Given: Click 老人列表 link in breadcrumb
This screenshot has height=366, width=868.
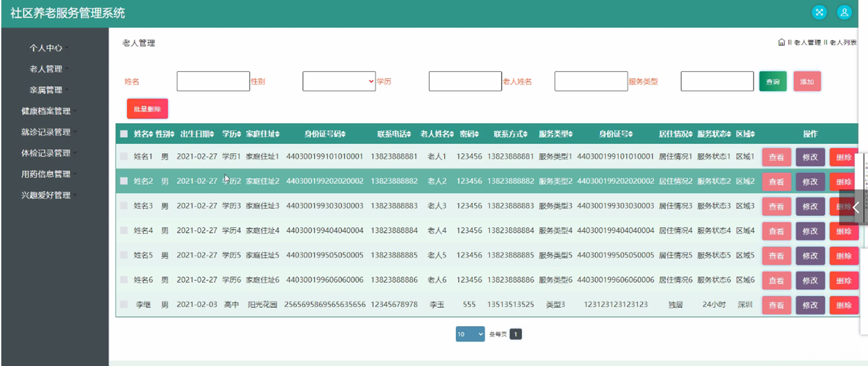Looking at the screenshot, I should [843, 43].
